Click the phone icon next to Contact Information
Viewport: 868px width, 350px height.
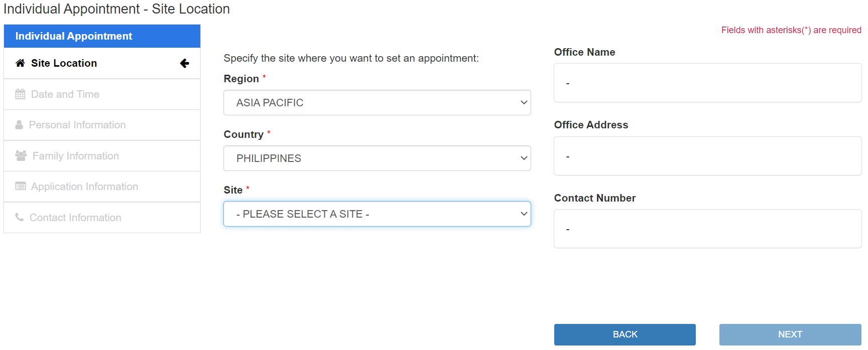pyautogui.click(x=20, y=217)
